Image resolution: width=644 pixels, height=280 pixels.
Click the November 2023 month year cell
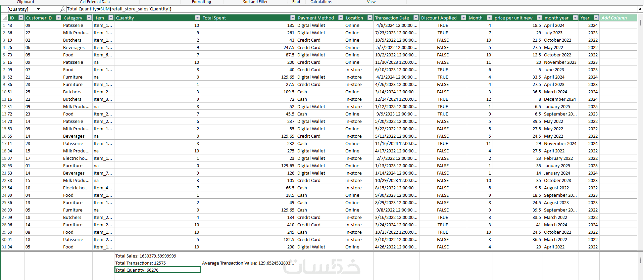(x=560, y=62)
